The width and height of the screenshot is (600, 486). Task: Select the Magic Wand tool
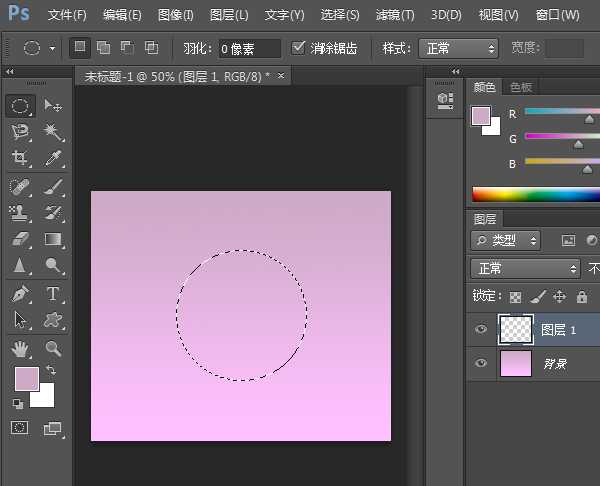pos(53,132)
